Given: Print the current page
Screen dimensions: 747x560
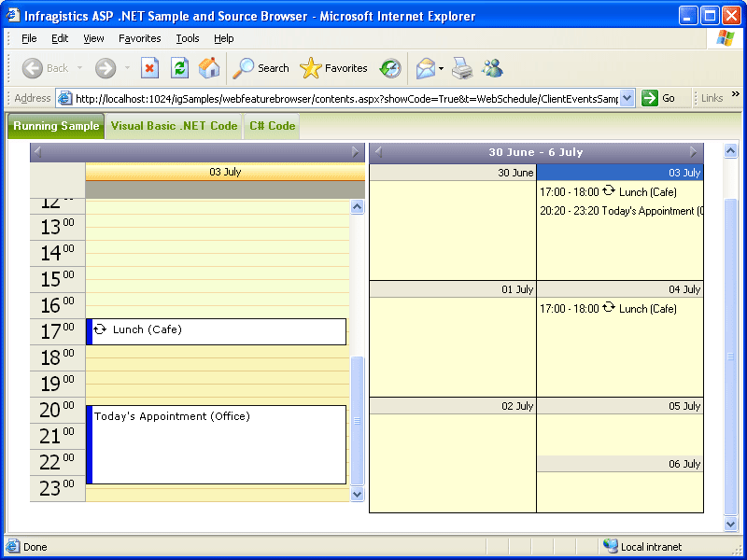Looking at the screenshot, I should click(x=461, y=67).
